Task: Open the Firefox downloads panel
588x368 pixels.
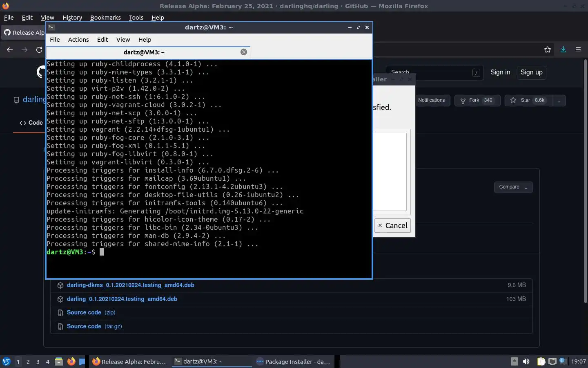Action: click(563, 49)
